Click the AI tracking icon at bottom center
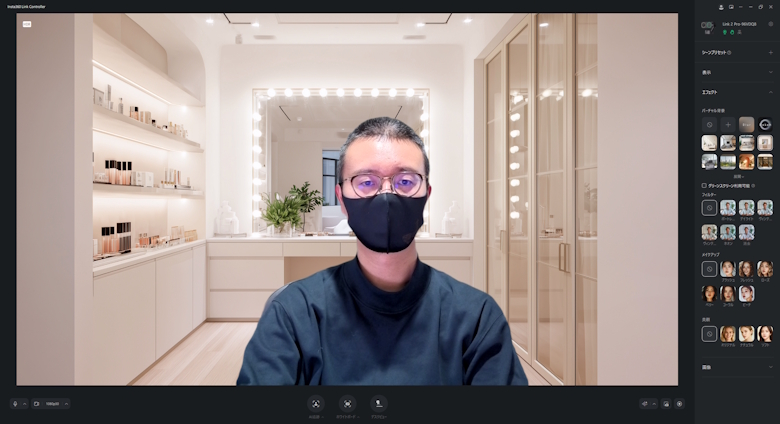 point(315,403)
